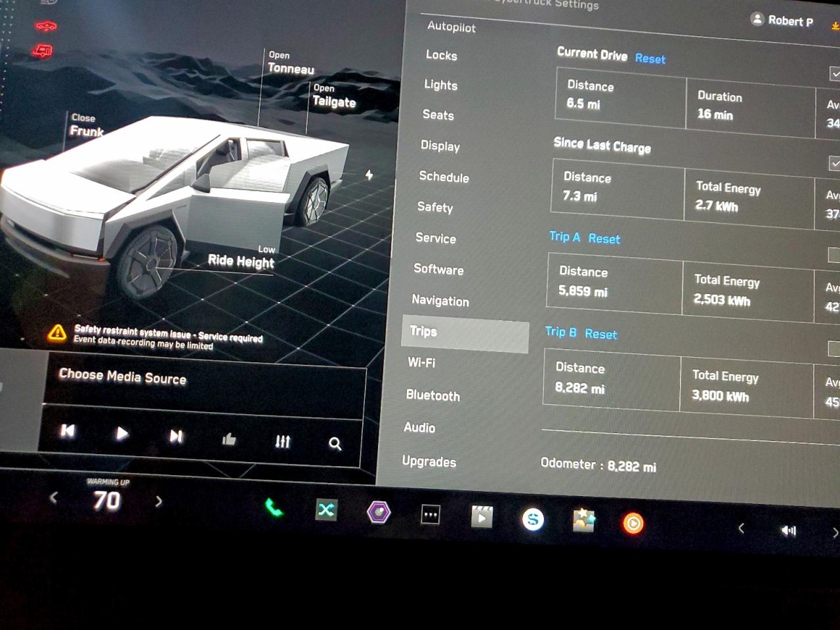Reset the Trip A odometer
Image resolution: width=840 pixels, height=630 pixels.
point(604,238)
